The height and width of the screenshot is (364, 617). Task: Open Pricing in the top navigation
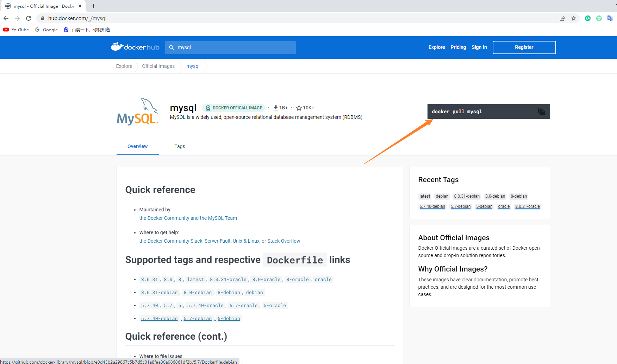[x=458, y=47]
